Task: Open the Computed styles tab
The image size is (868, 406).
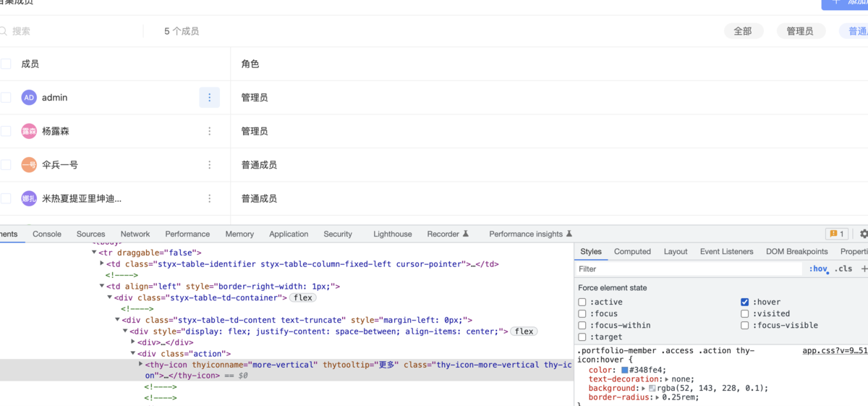Action: (x=632, y=251)
